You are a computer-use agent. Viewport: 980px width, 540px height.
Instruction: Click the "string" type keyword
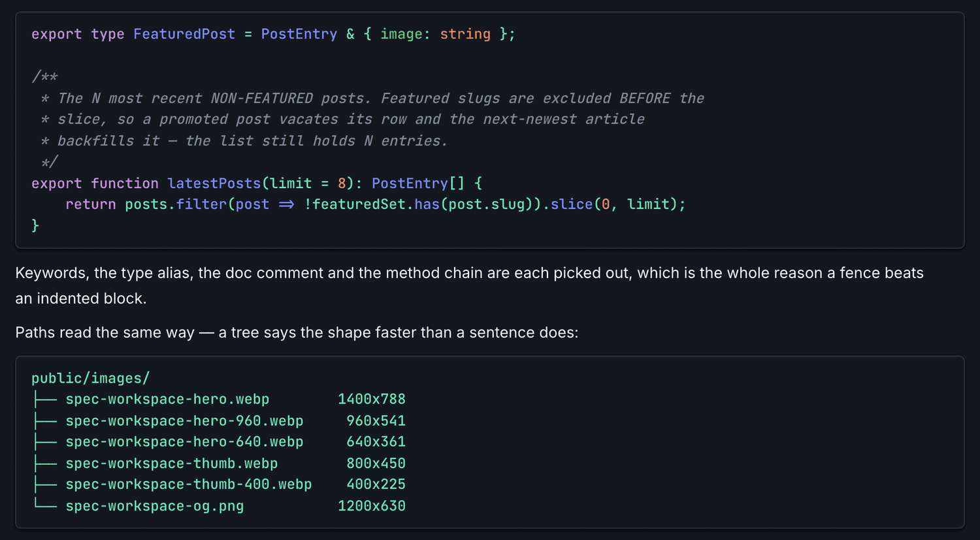pyautogui.click(x=465, y=34)
